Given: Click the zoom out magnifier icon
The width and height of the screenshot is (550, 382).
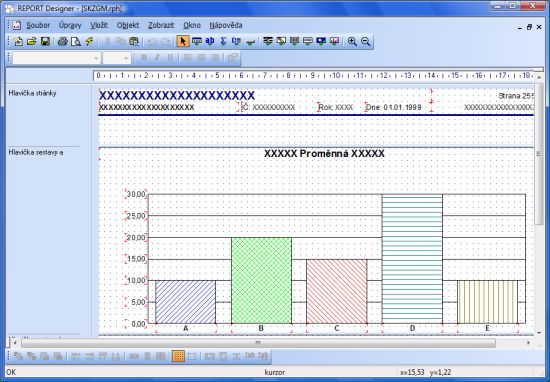Looking at the screenshot, I should pyautogui.click(x=365, y=41).
